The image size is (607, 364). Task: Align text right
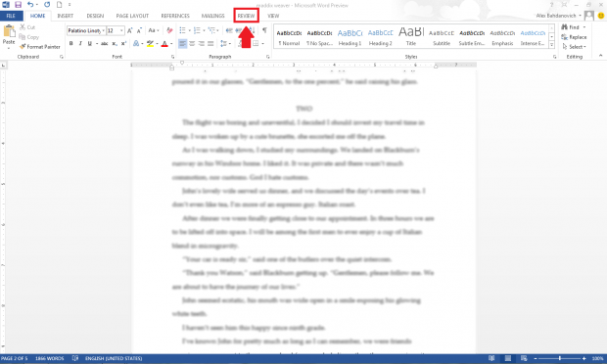(201, 43)
